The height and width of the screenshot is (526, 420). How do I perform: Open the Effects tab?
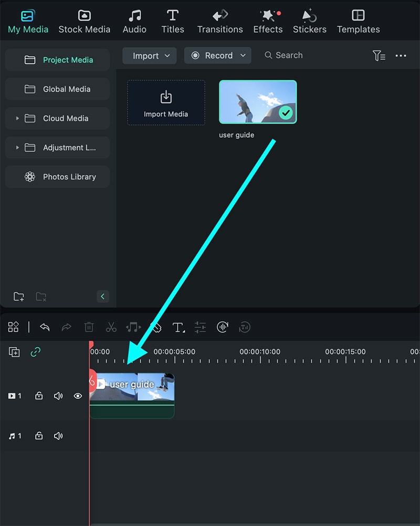[268, 22]
